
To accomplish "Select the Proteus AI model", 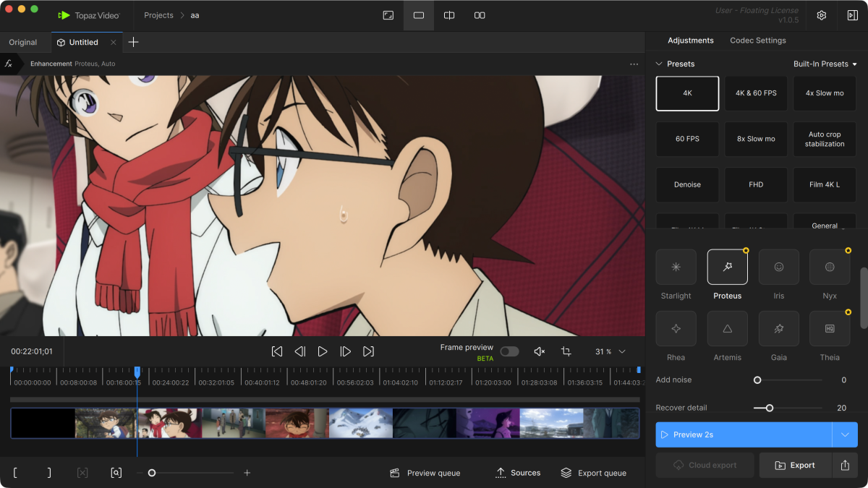I will point(727,267).
